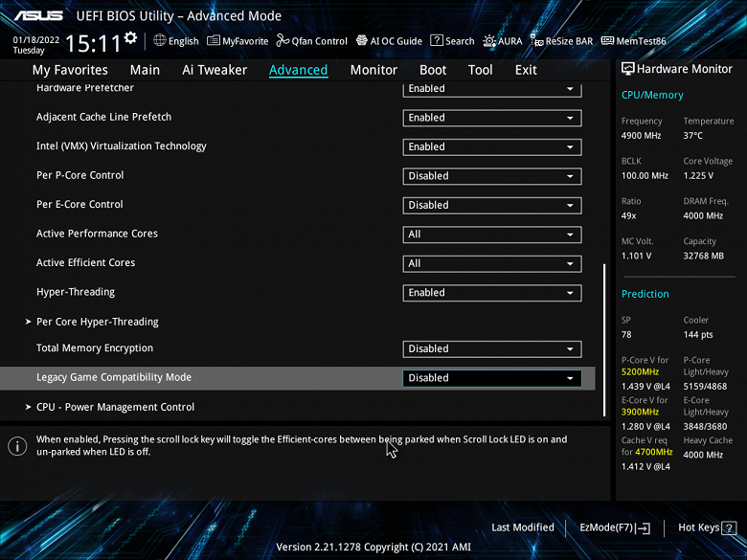This screenshot has width=747, height=560.
Task: Toggle ReSize BAR icon
Action: pyautogui.click(x=537, y=41)
